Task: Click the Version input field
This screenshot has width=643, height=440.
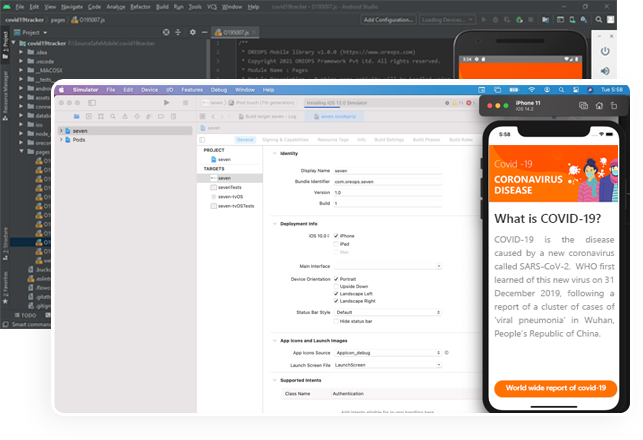Action: point(388,192)
